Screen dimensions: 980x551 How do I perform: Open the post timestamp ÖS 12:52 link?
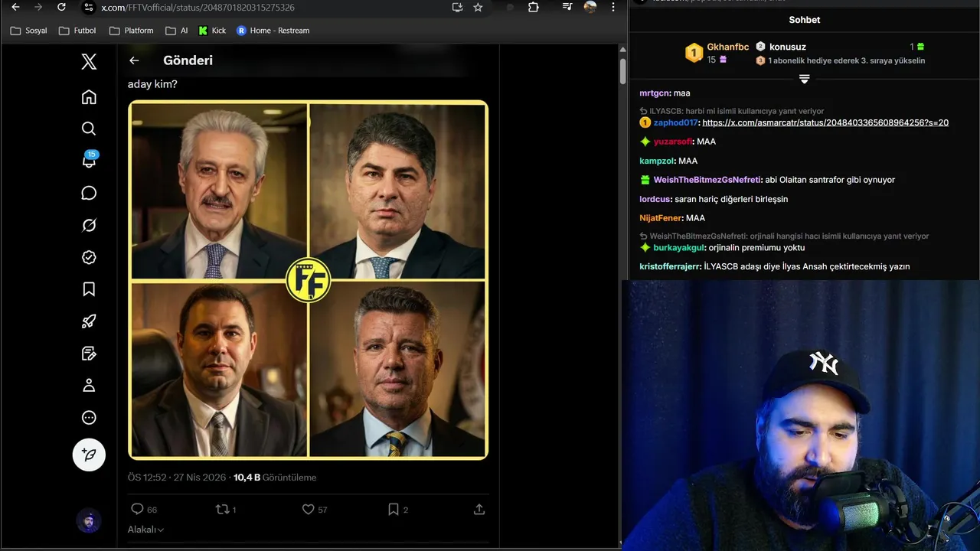click(177, 478)
